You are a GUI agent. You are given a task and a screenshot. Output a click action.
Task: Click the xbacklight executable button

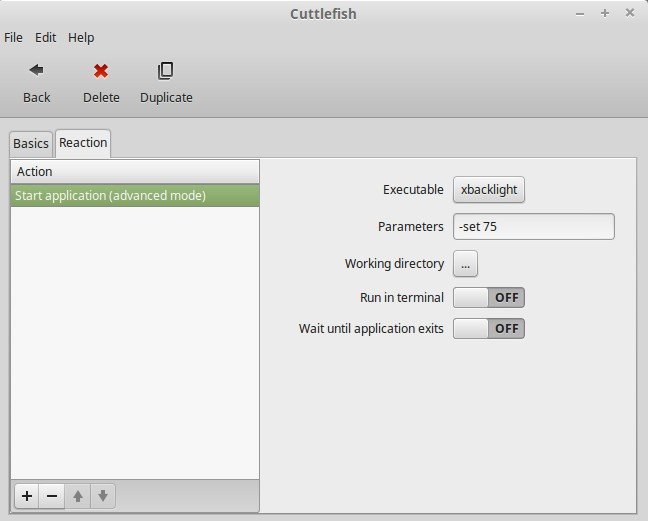point(488,190)
